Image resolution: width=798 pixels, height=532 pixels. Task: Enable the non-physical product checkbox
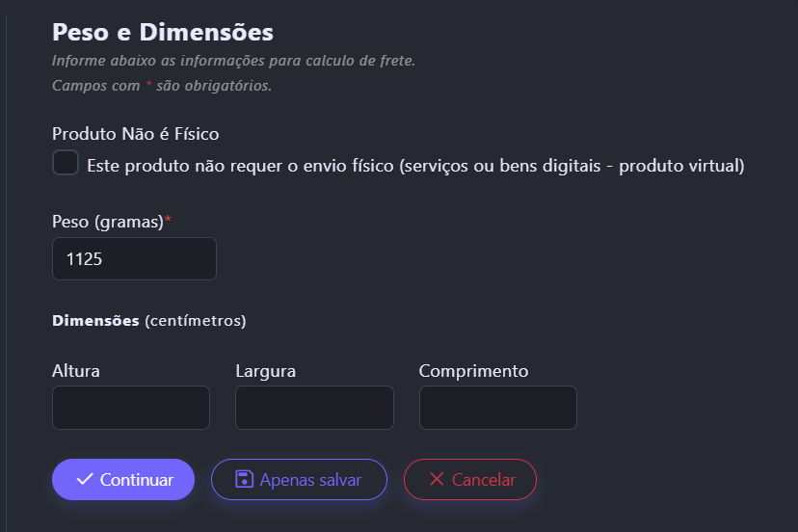tap(66, 163)
